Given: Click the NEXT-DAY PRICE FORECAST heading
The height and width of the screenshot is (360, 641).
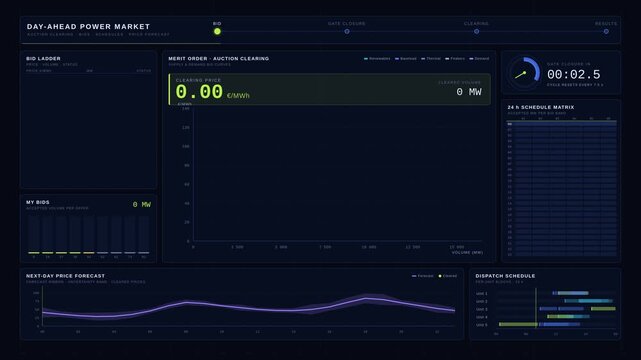Looking at the screenshot, I should pos(65,276).
